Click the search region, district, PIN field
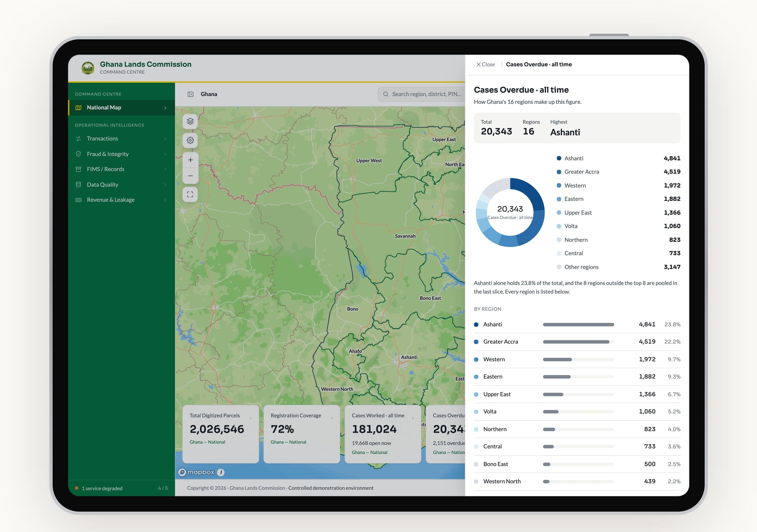 (422, 94)
